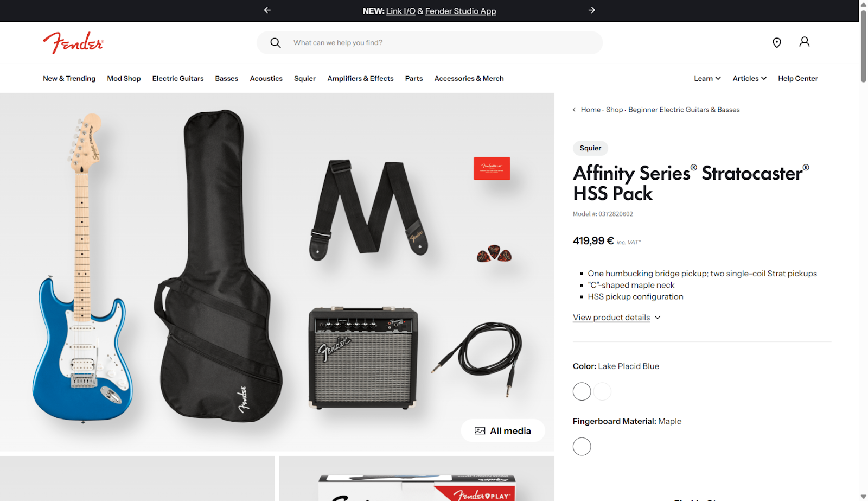This screenshot has height=501, width=868.
Task: Open All media gallery button
Action: click(x=503, y=430)
